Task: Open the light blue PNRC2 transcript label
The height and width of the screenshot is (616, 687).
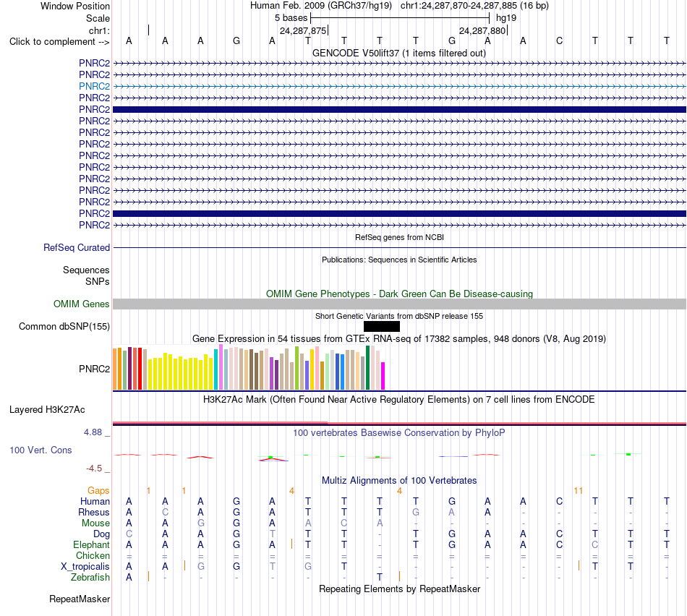Action: pyautogui.click(x=94, y=86)
